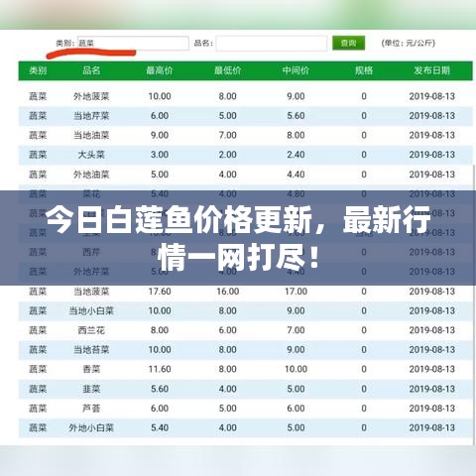Select the 芦荟 row

point(245,409)
